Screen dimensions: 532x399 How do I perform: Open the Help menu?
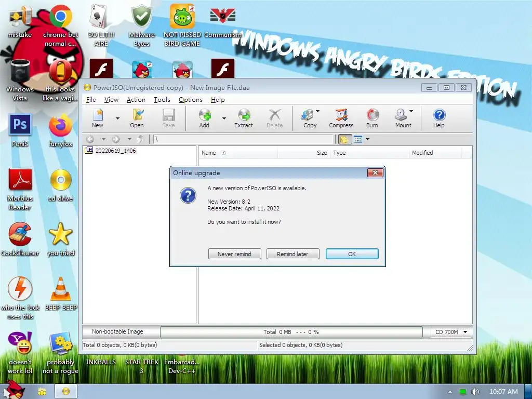(x=218, y=99)
